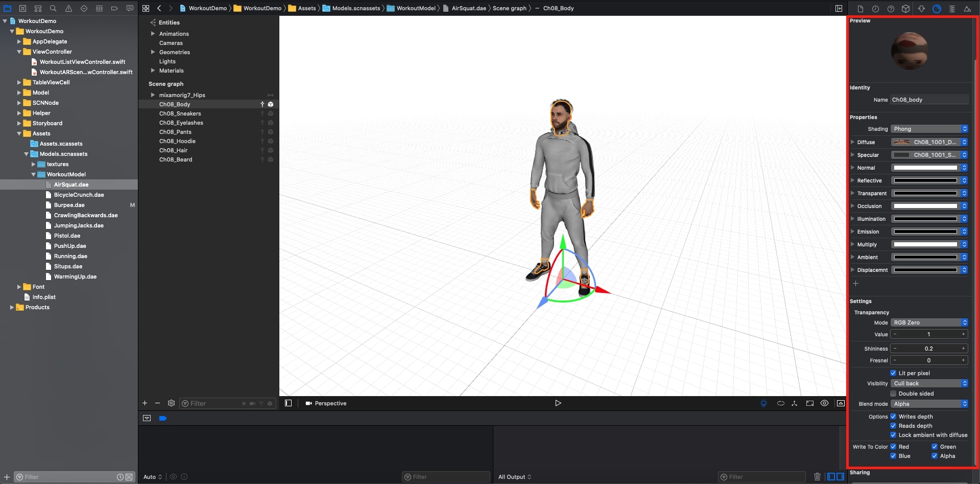Open the Find navigator magnifier icon
Viewport: 980px width, 484px height.
click(x=53, y=8)
